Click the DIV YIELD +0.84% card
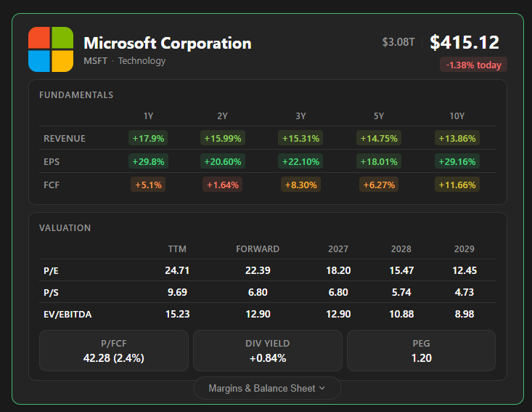Image resolution: width=532 pixels, height=412 pixels. [267, 350]
